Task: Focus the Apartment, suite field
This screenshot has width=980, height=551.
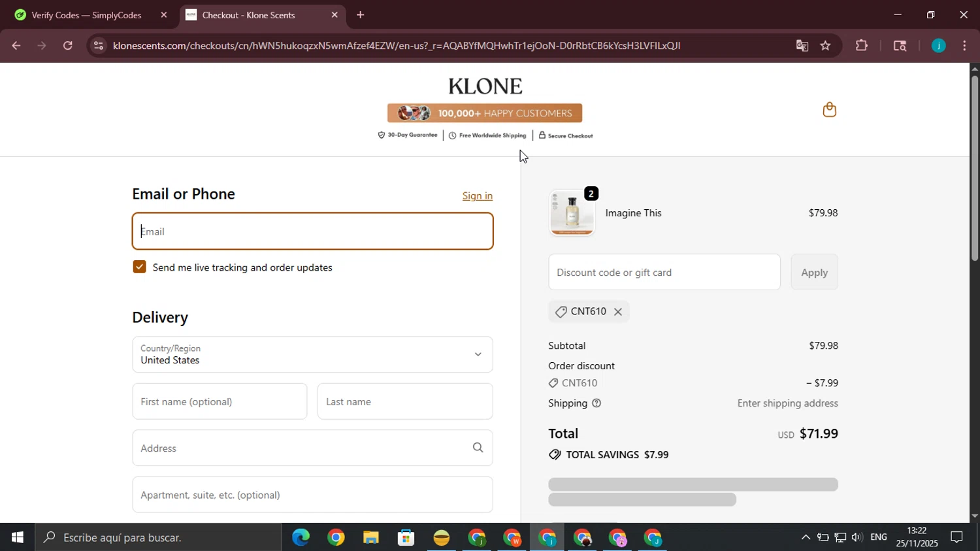Action: click(x=312, y=495)
